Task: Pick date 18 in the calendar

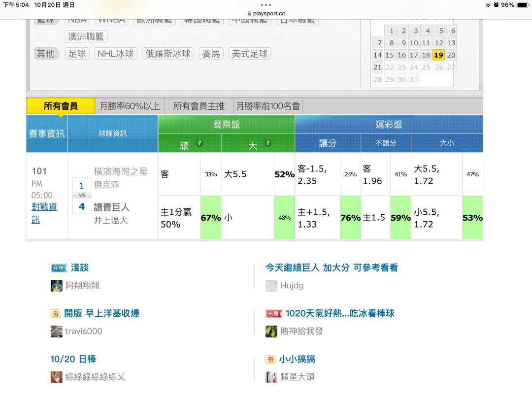Action: [426, 55]
